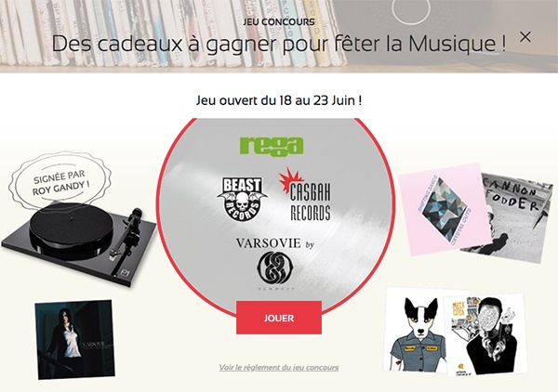Close the contest popup with the X
The width and height of the screenshot is (558, 392).
525,36
